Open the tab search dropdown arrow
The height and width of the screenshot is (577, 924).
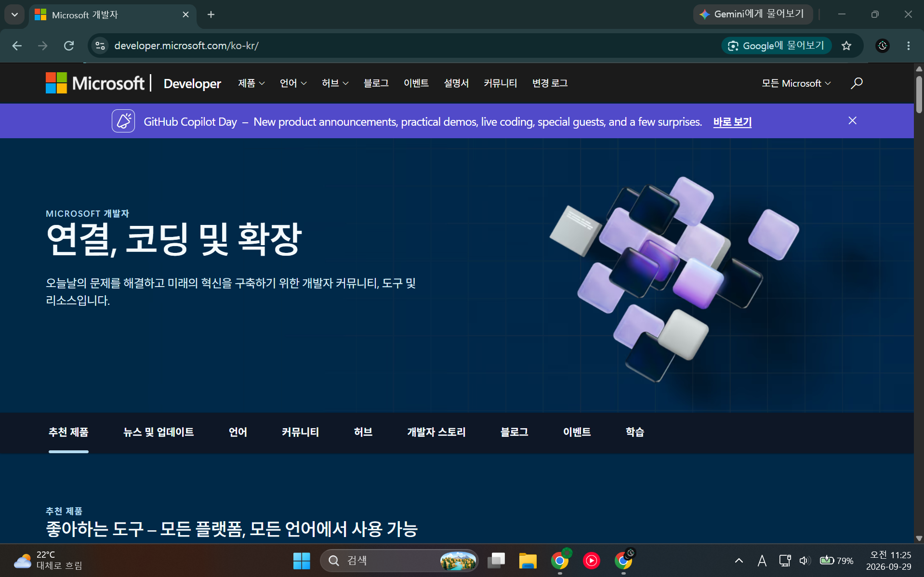[14, 14]
